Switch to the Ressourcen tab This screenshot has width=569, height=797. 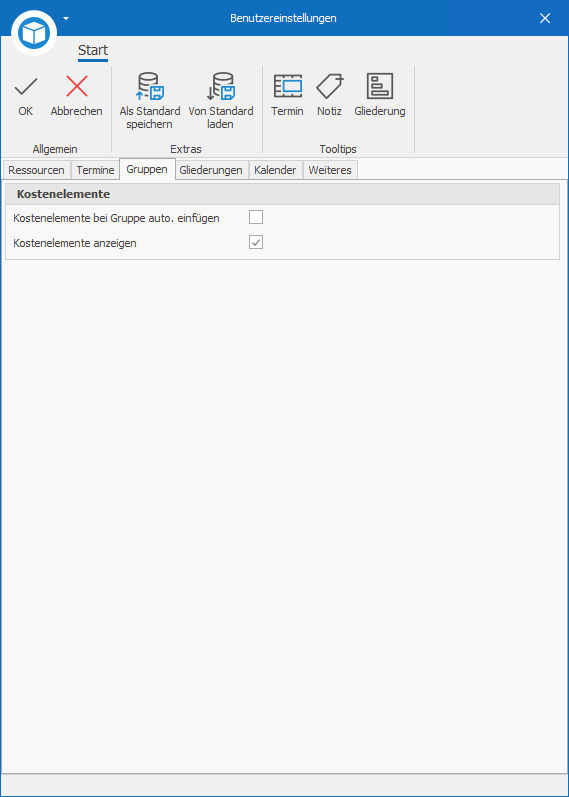pos(36,170)
